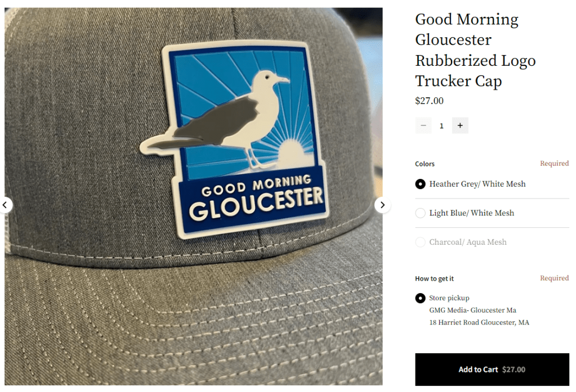Click the GMG Media- Gloucester Ma location
The image size is (576, 392).
coord(472,310)
